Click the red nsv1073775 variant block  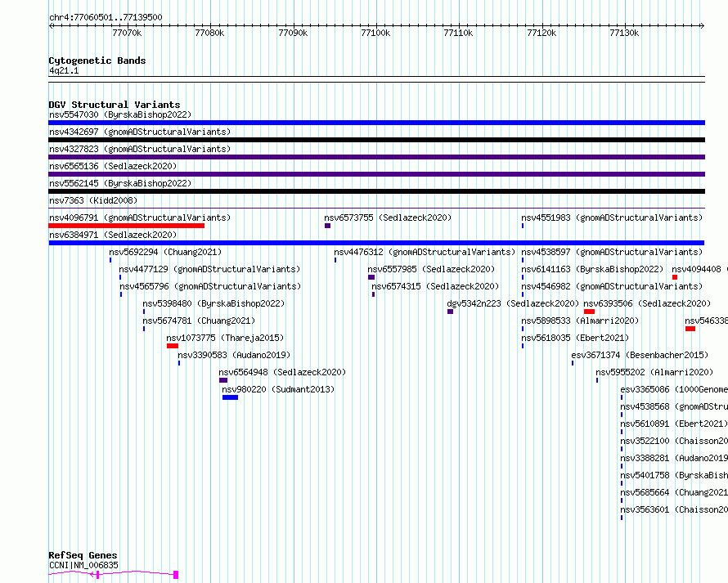pyautogui.click(x=173, y=346)
